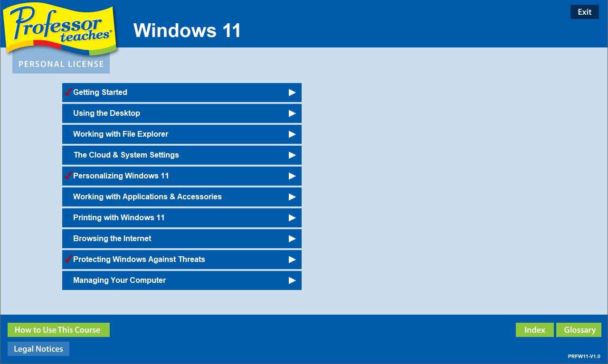608x364 pixels.
Task: Open Working with Applications & Accessories chapter
Action: (x=182, y=197)
